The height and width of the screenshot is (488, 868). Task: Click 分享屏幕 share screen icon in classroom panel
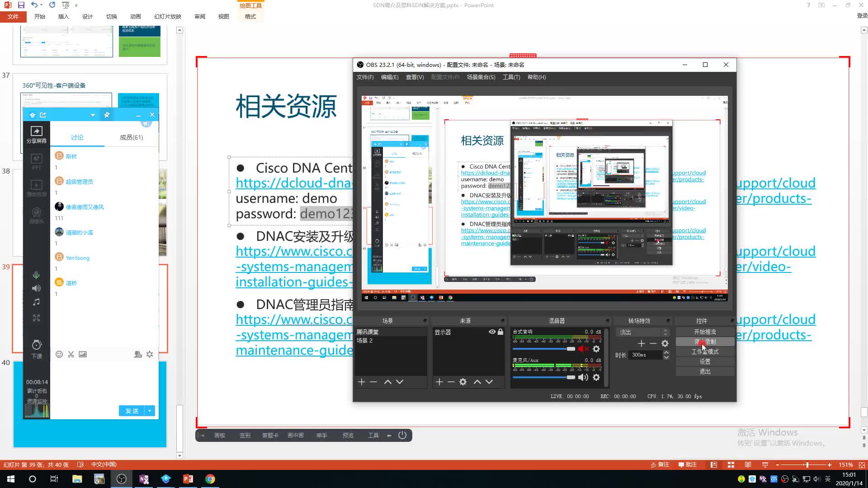37,134
